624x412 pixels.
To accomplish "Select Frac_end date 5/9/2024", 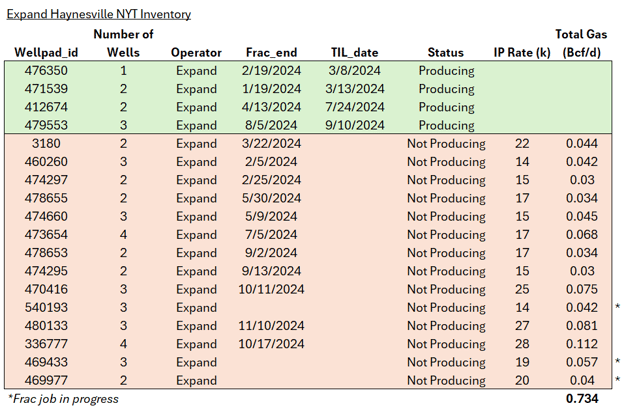I will coord(271,217).
